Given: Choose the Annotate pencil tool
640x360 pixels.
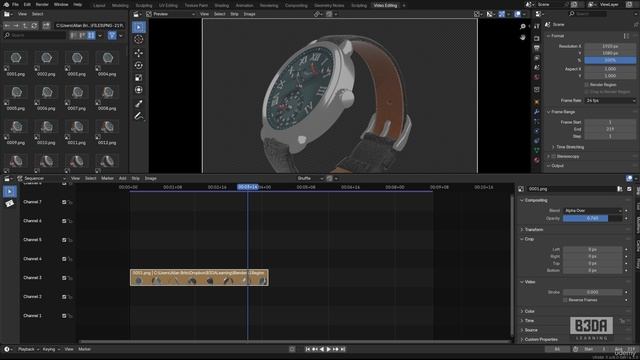Looking at the screenshot, I should coord(139,116).
